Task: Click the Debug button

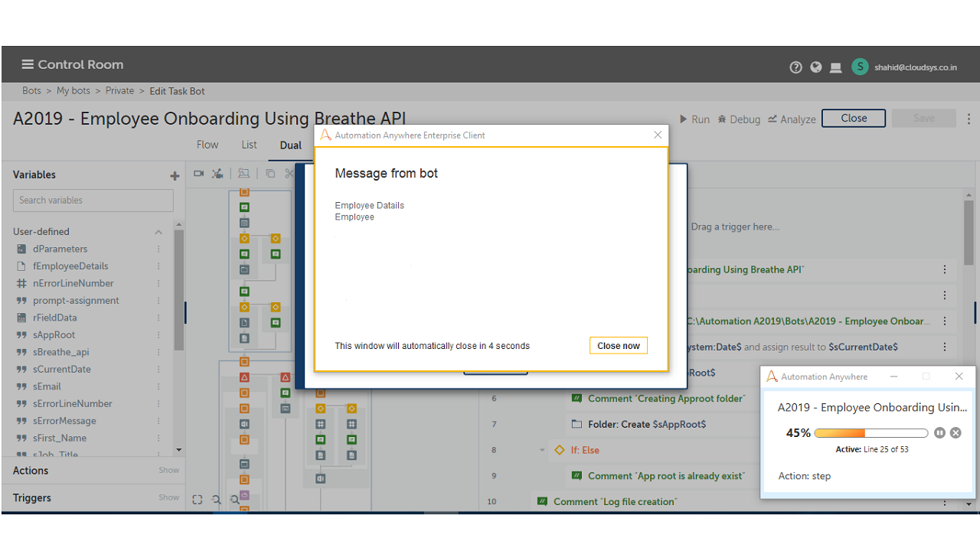Action: pyautogui.click(x=739, y=119)
